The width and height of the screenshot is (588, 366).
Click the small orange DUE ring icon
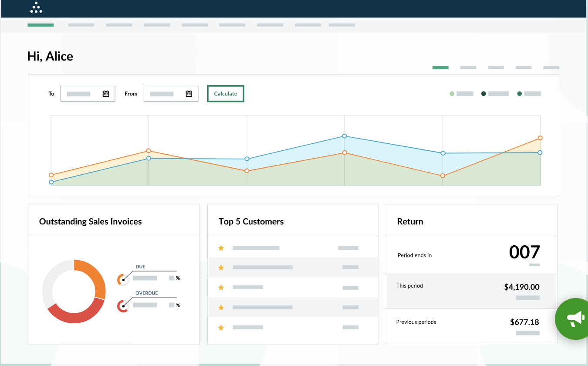(x=123, y=280)
